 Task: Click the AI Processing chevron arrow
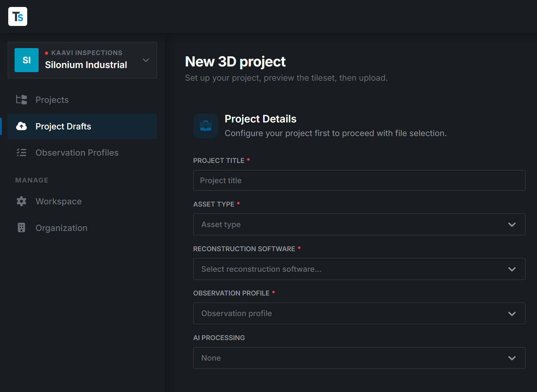click(x=512, y=358)
